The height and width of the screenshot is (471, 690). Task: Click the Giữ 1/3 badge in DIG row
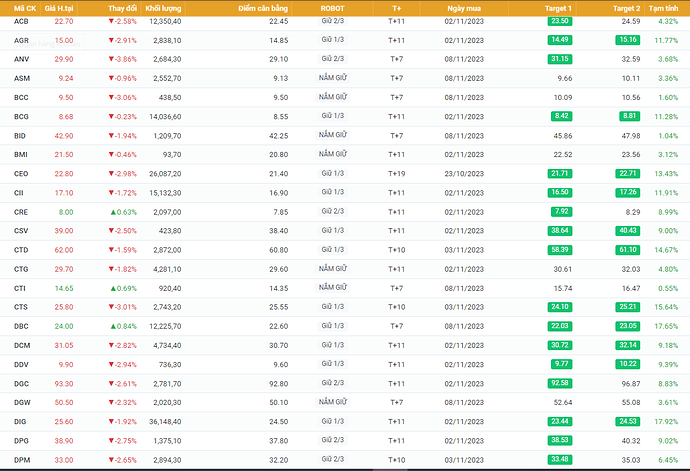[333, 421]
